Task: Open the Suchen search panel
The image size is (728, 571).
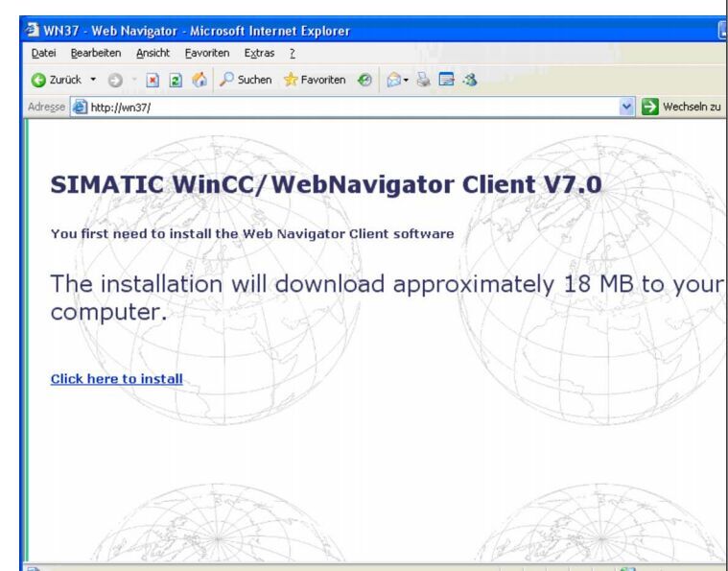Action: point(246,80)
